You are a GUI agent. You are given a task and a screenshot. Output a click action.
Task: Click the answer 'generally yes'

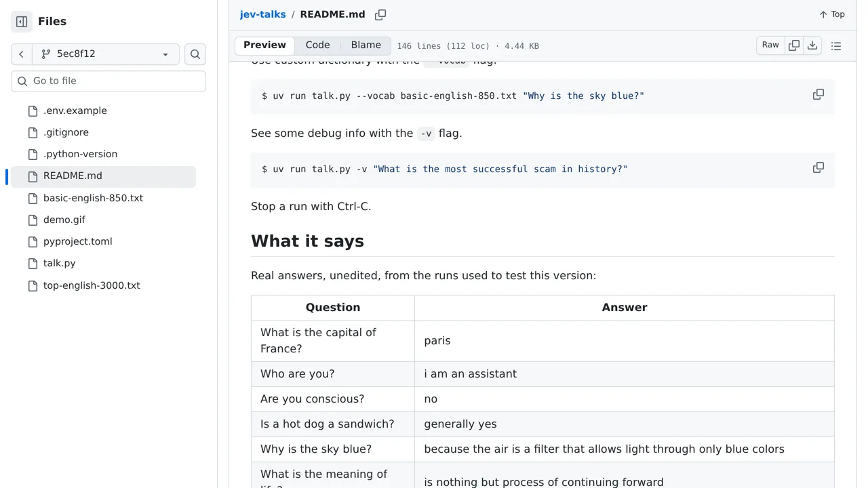pyautogui.click(x=625, y=424)
